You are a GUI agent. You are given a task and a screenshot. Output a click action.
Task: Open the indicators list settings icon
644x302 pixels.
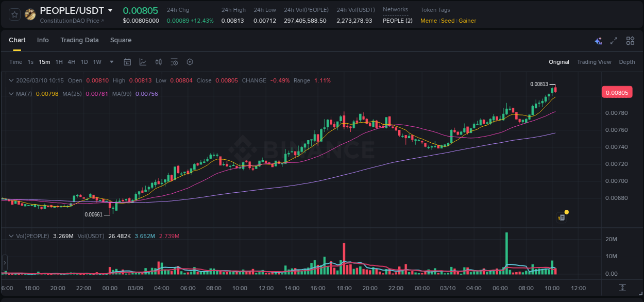[174, 62]
